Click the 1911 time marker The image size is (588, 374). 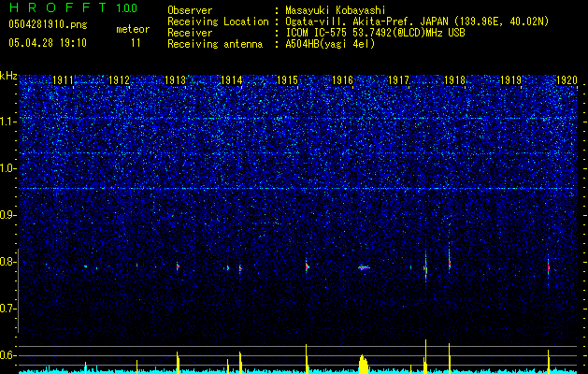pos(63,79)
